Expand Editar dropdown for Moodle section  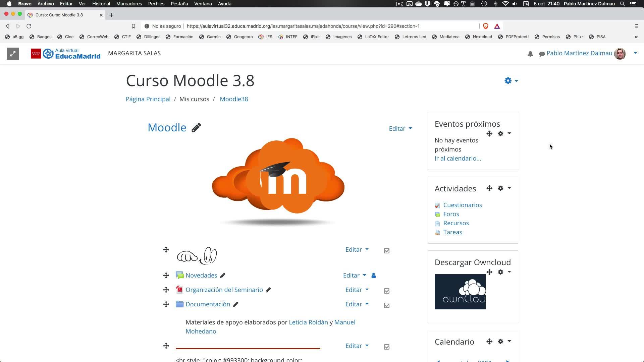400,129
